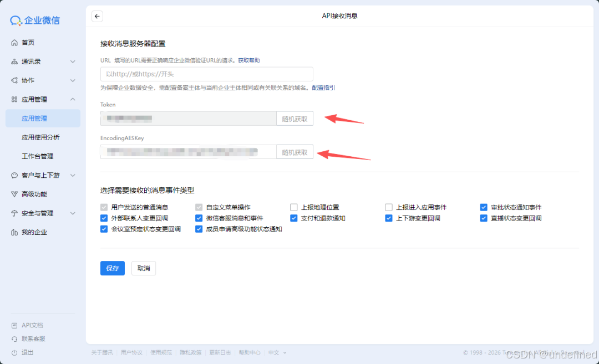
Task: Click the grid icon beside 应用管理
Action: click(x=14, y=99)
